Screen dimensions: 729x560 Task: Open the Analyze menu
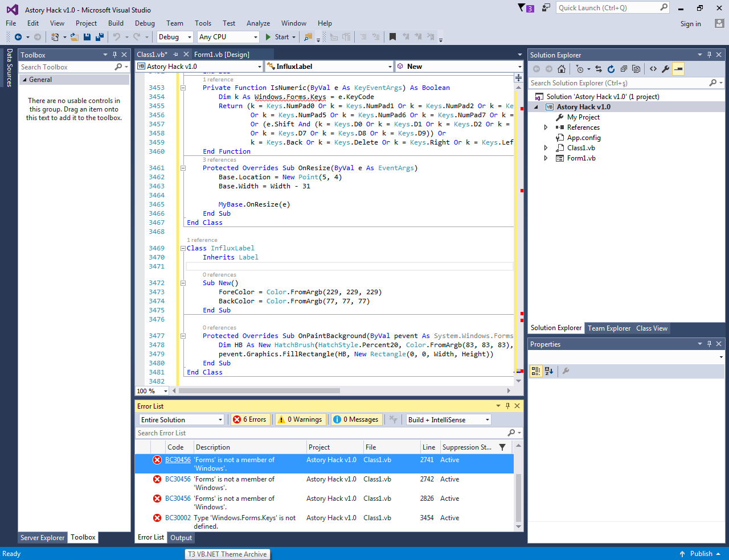258,23
